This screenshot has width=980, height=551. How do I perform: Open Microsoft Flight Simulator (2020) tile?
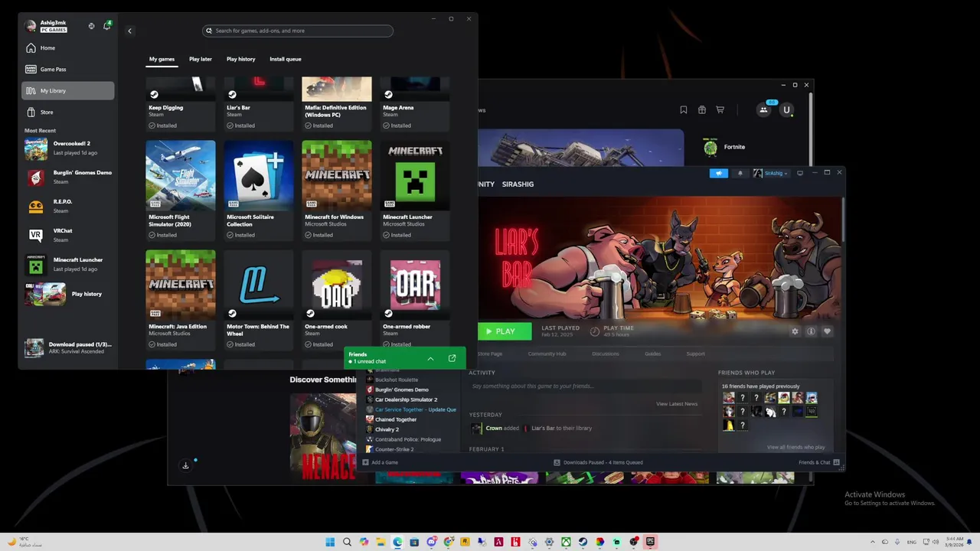[x=180, y=189]
